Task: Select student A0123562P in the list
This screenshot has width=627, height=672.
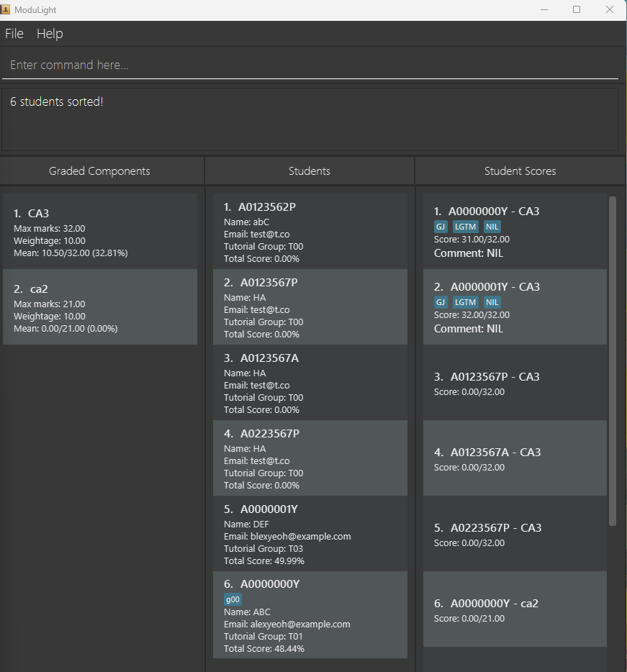Action: coord(310,232)
